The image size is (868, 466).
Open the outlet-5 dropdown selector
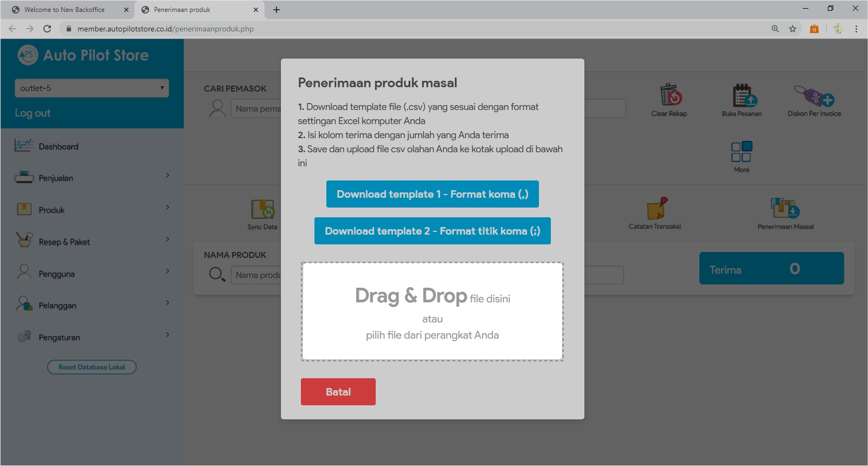pos(92,88)
